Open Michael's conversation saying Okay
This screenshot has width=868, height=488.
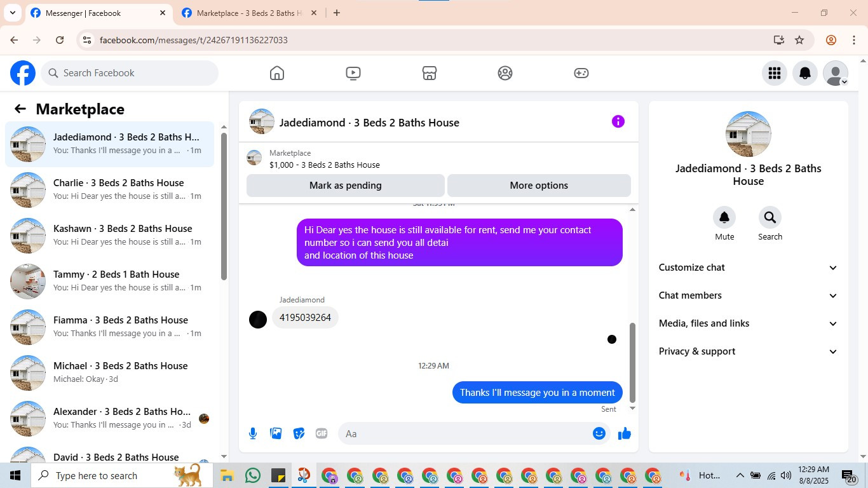[110, 373]
